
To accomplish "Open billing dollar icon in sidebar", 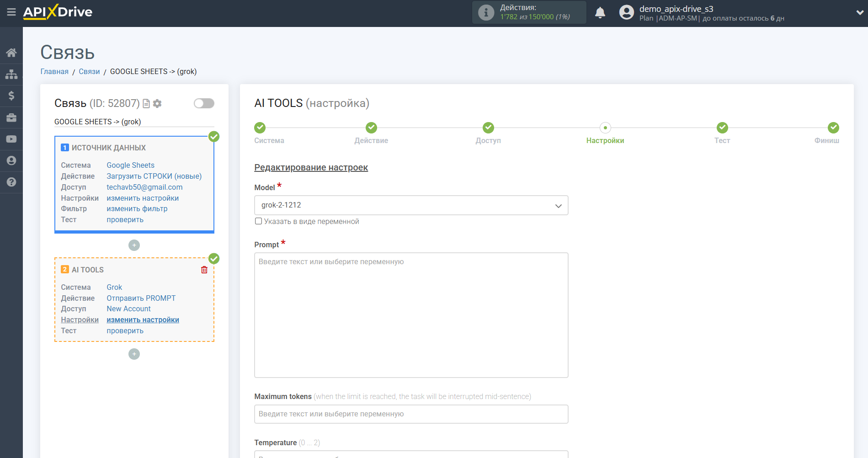I will click(x=11, y=96).
